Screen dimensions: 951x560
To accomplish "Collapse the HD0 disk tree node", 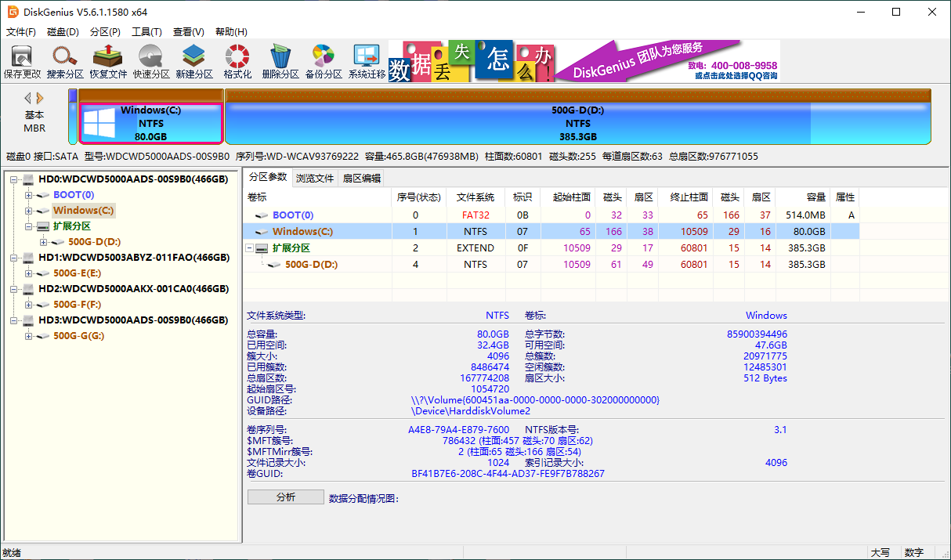I will pyautogui.click(x=14, y=179).
